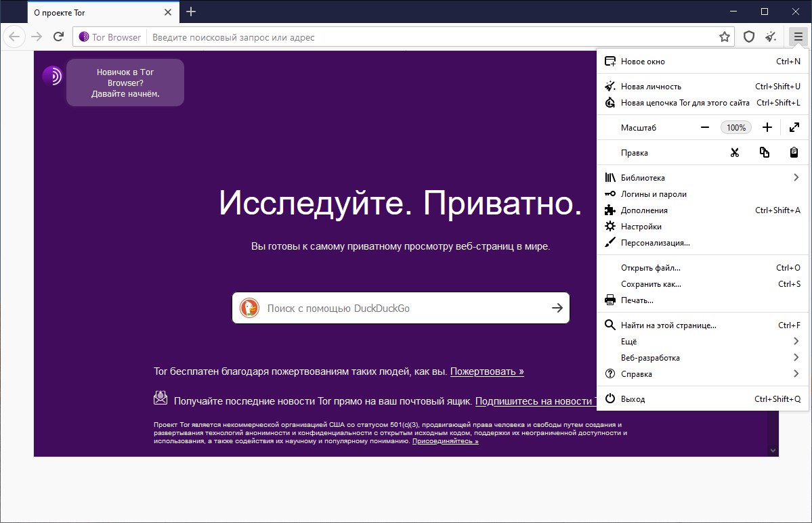Click the Подпишитесь на новости Tor link
This screenshot has width=812, height=523.
point(536,401)
